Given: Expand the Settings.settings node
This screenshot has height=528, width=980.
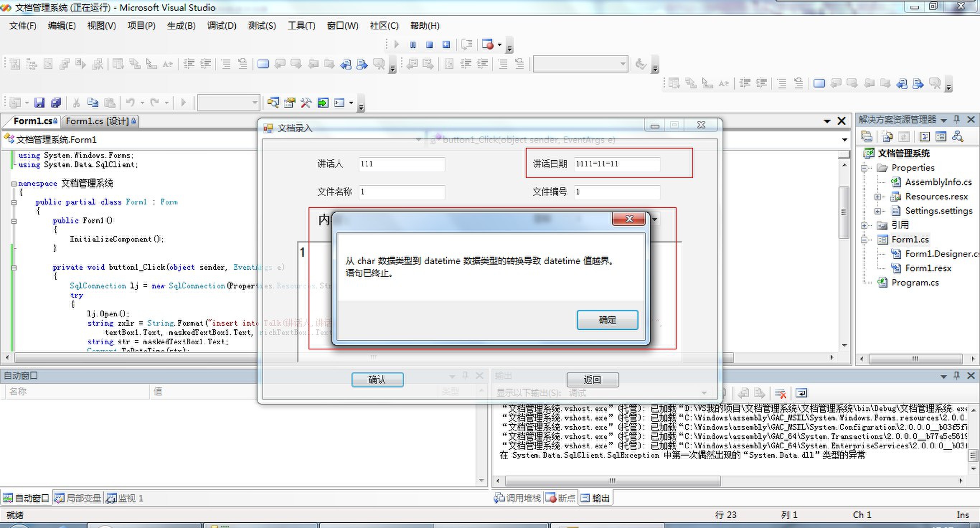Looking at the screenshot, I should click(x=877, y=211).
